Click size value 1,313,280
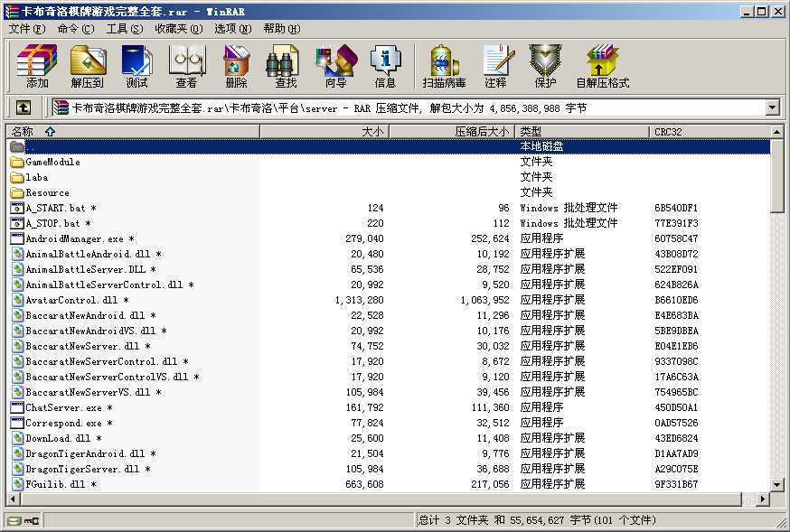Screen dimensions: 790x532 (x=359, y=300)
